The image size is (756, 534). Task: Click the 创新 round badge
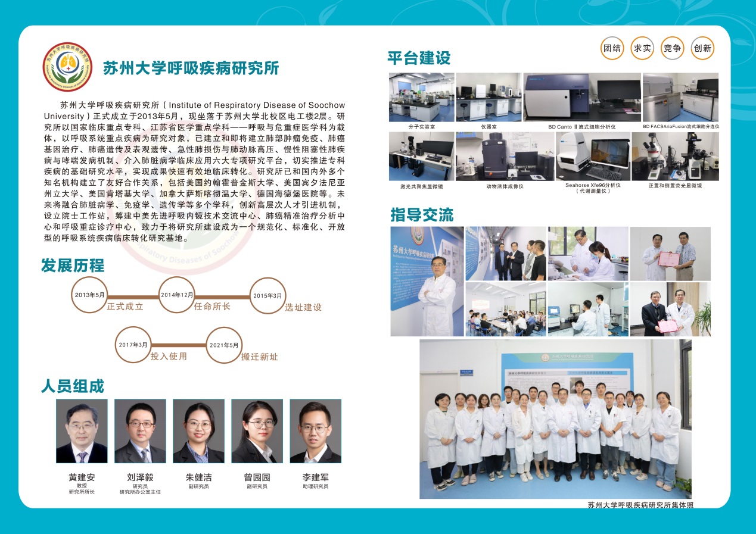tap(702, 48)
